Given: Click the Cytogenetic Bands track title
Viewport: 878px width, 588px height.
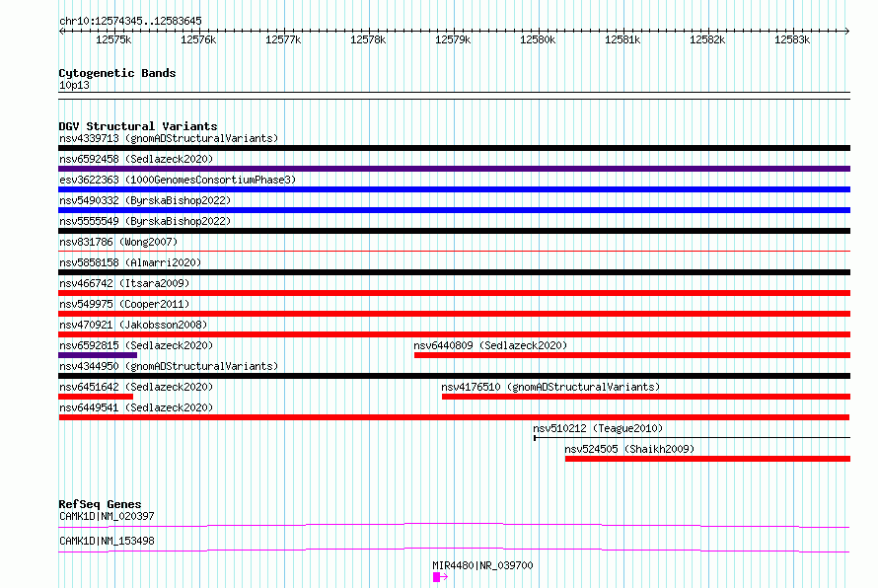Looking at the screenshot, I should pos(117,73).
